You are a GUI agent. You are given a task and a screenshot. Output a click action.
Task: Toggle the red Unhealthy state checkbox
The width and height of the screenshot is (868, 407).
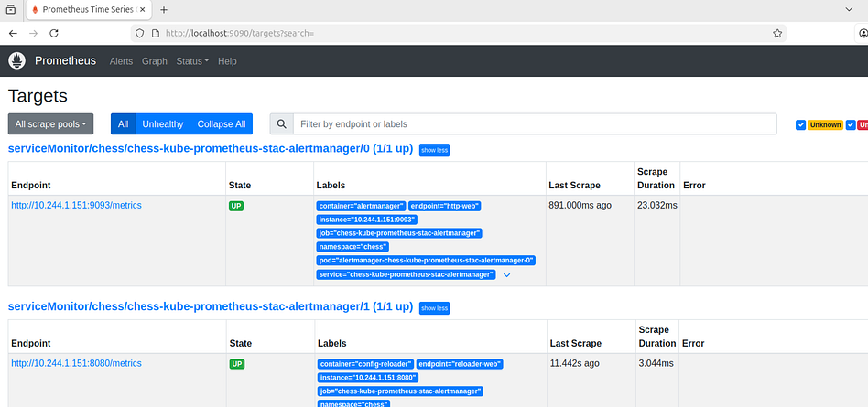pyautogui.click(x=851, y=125)
